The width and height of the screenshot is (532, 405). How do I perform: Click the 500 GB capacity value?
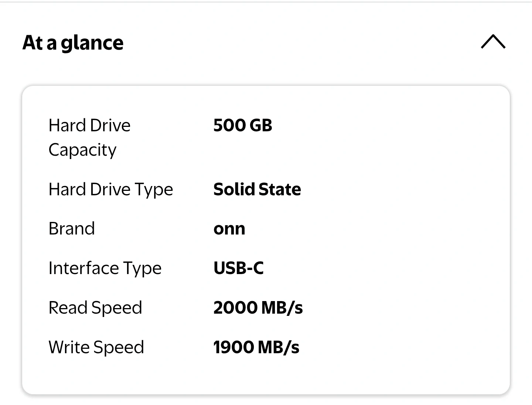(x=243, y=125)
